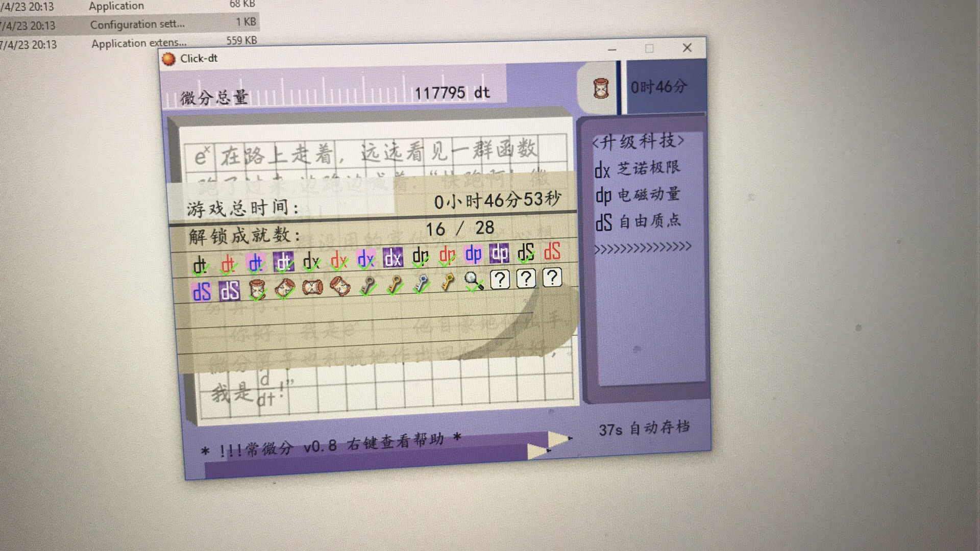This screenshot has height=551, width=980.
Task: Select the white dS on purple achievement
Action: [229, 291]
